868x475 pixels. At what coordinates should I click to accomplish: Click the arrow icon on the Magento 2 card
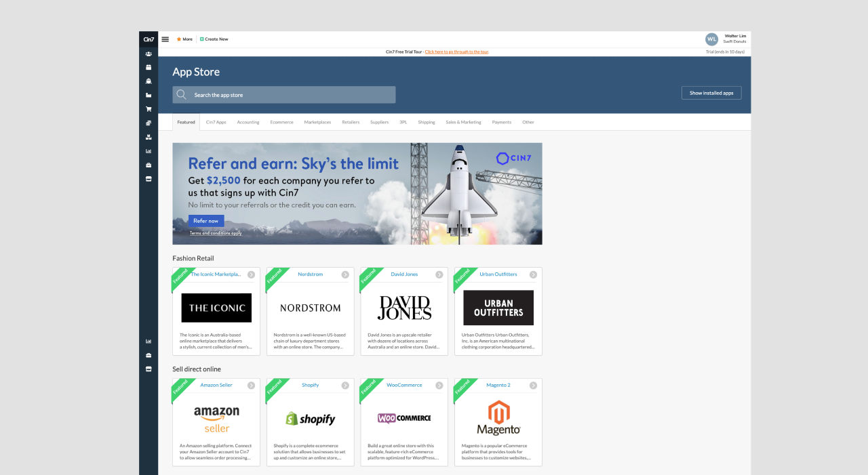tap(533, 386)
